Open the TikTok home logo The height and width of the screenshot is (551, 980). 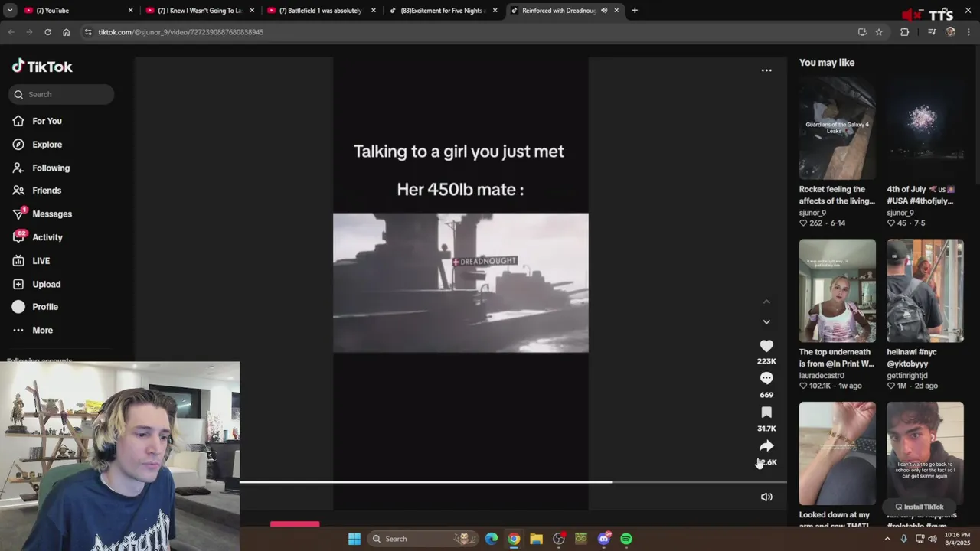pos(42,67)
